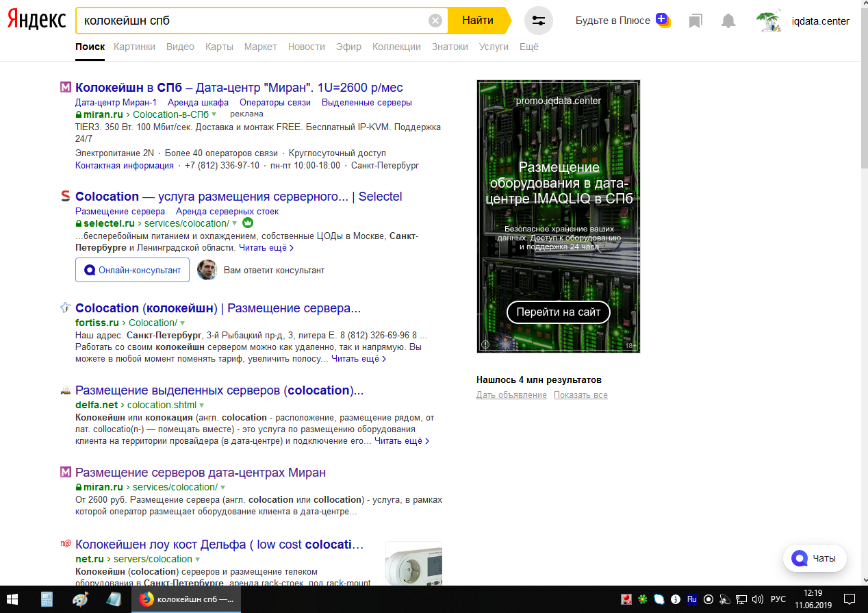868x613 pixels.
Task: Switch to the Новости tab
Action: click(x=307, y=47)
